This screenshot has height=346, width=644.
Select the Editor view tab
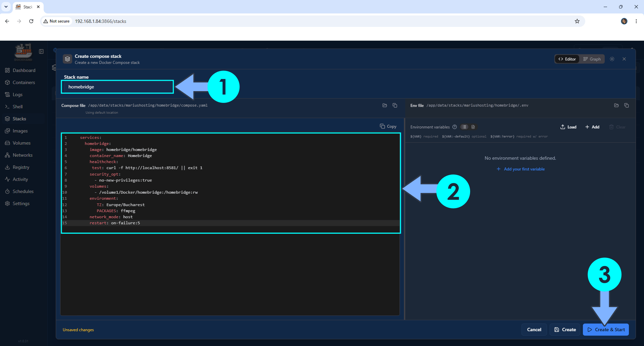point(567,59)
